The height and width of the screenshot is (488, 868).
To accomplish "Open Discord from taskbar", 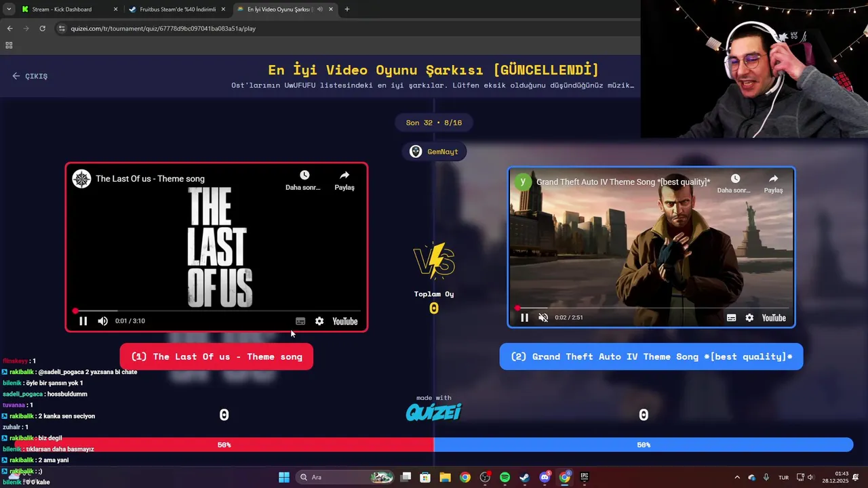I will tap(545, 477).
